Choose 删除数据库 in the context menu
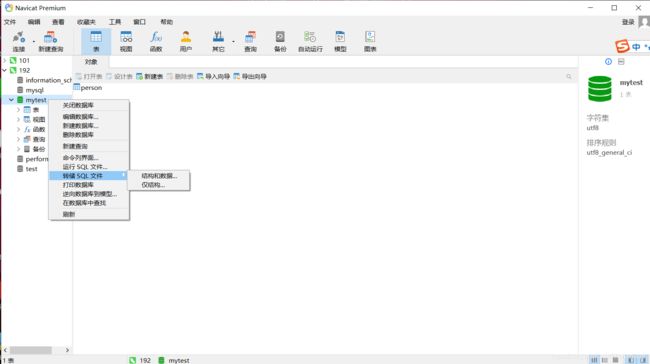Image resolution: width=650 pixels, height=364 pixels. point(89,135)
